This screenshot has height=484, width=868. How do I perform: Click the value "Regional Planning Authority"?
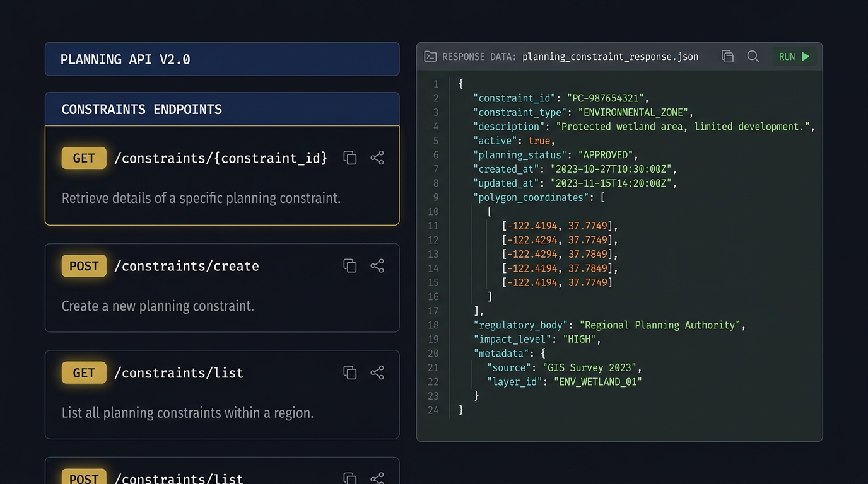coord(660,325)
